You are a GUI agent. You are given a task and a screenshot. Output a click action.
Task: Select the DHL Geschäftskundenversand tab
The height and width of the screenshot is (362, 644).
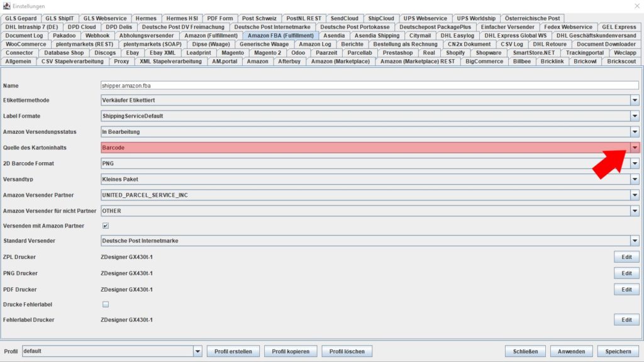click(x=596, y=36)
